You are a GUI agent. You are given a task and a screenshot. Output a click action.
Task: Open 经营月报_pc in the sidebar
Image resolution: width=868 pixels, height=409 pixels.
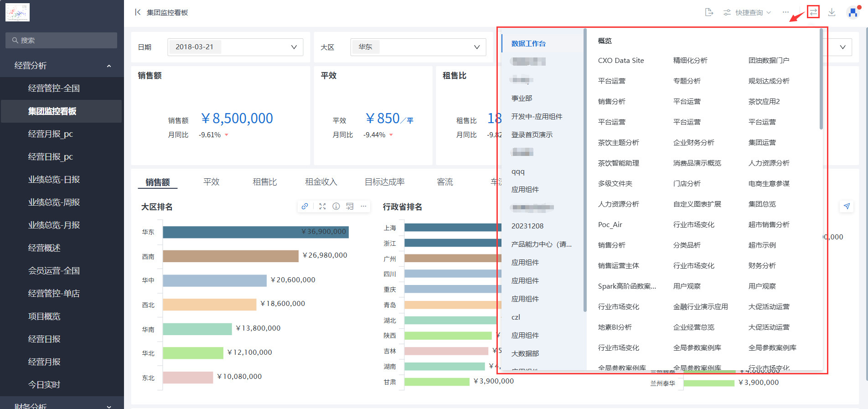point(50,134)
